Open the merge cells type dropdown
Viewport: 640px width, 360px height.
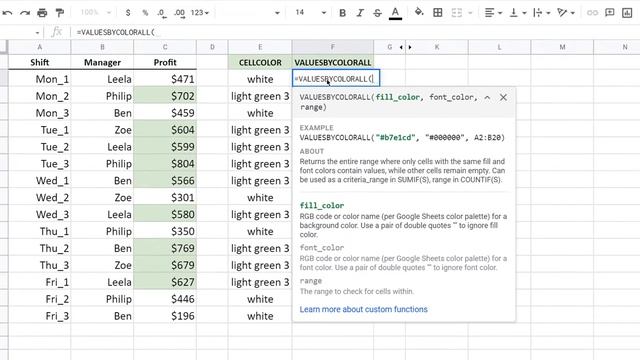(470, 13)
